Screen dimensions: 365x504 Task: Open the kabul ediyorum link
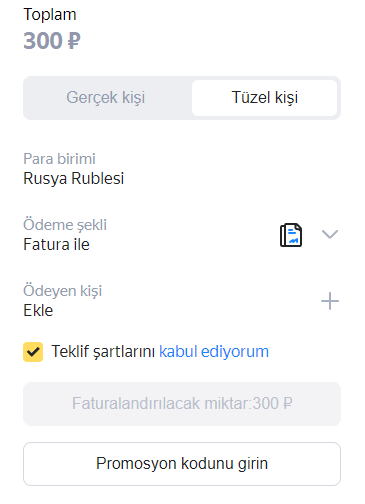click(x=214, y=352)
